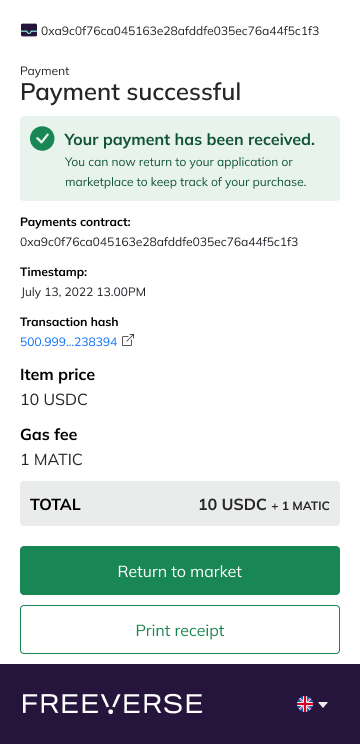Click the Print receipt button
Viewport: 360px width, 744px height.
pos(180,630)
